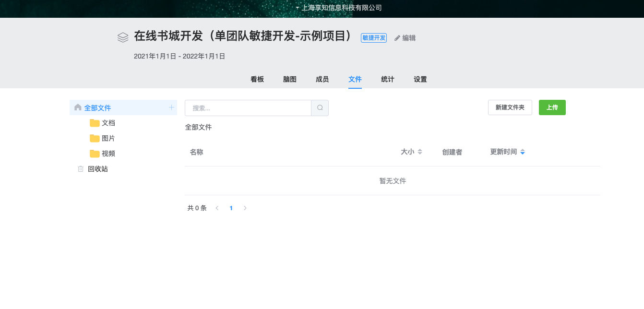Click the home icon for 全部文件
The height and width of the screenshot is (309, 644).
tap(78, 107)
